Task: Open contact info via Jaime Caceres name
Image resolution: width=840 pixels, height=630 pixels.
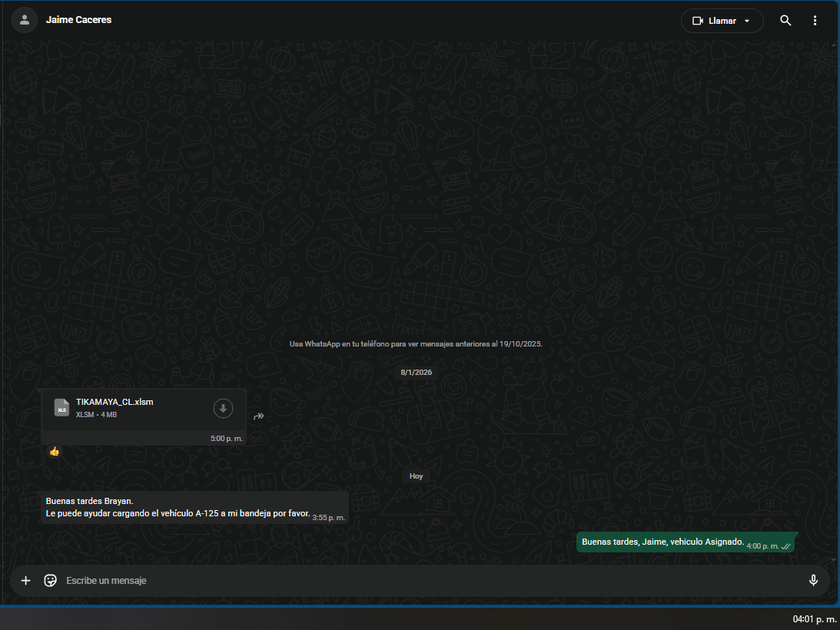Action: [x=78, y=20]
